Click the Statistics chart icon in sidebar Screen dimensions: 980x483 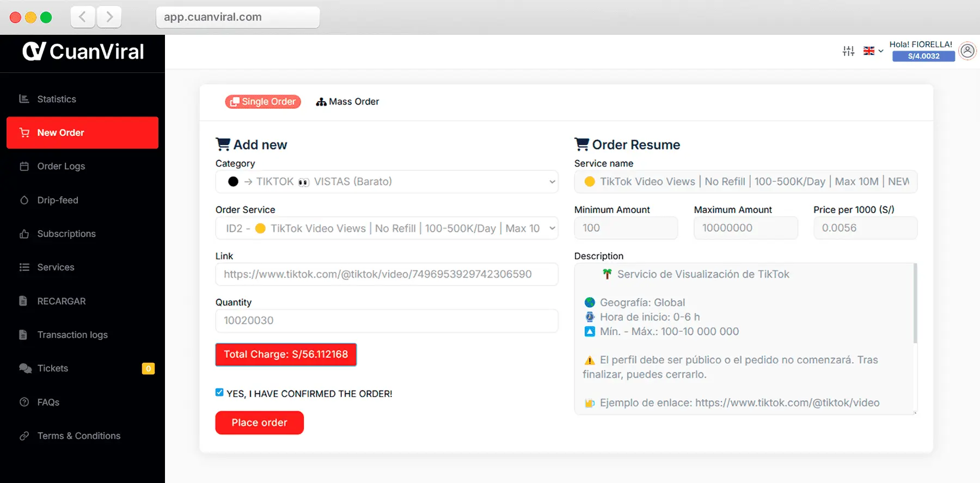[24, 99]
